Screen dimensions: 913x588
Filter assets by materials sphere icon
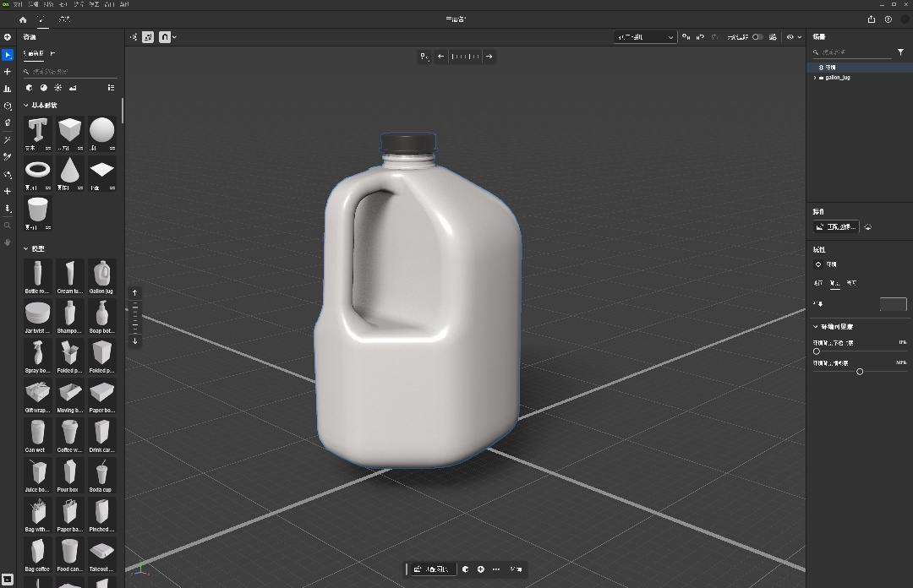click(44, 88)
